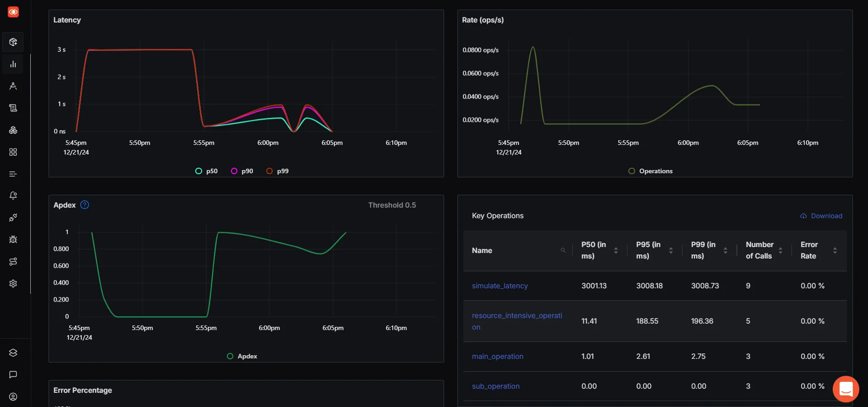Click call count 9 for simulate_latency
868x407 pixels.
[x=748, y=286]
